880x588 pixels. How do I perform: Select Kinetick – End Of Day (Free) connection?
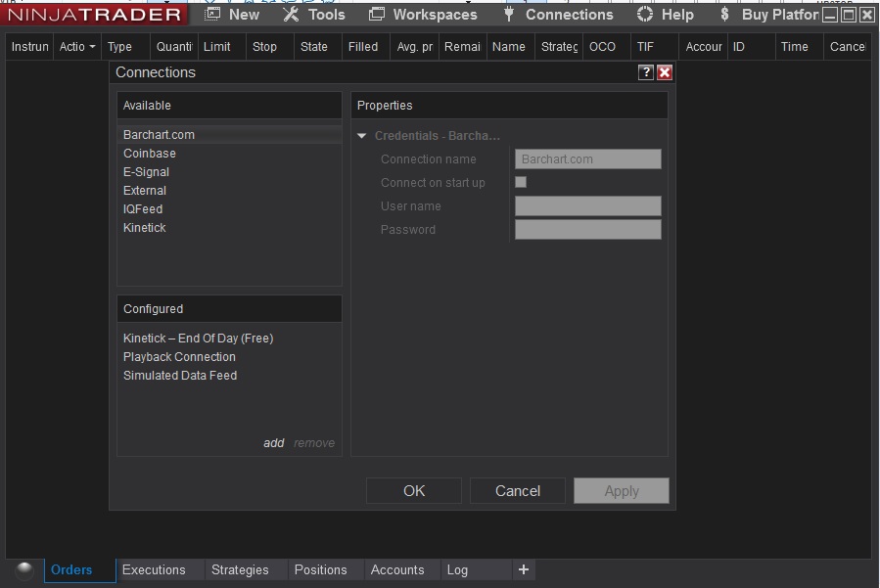click(229, 339)
